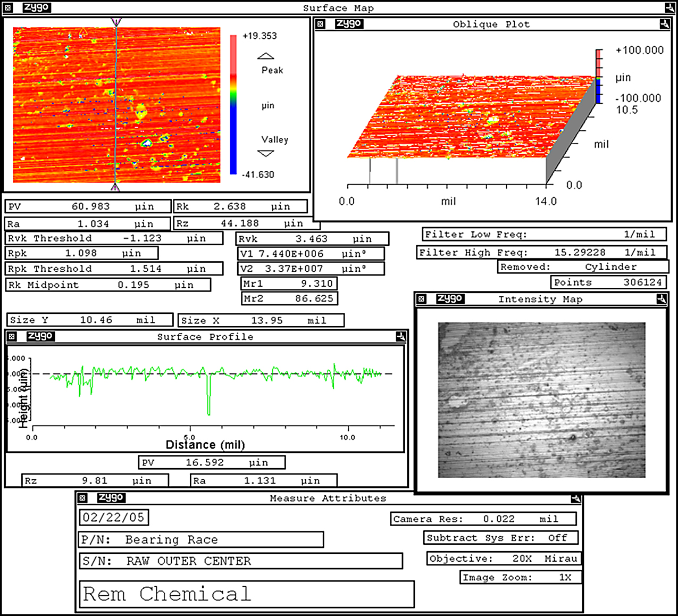Click the Measure Attributes window menu box

point(82,498)
